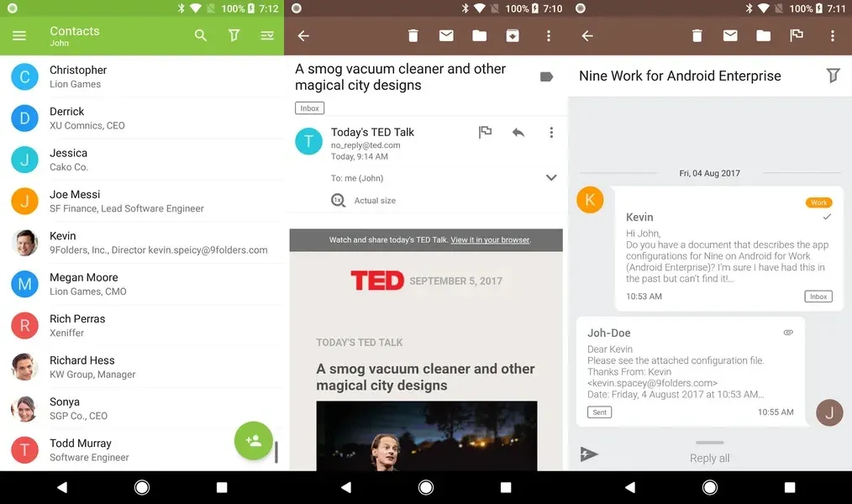Tap the Sent label on Joh-Doe message

pos(599,412)
